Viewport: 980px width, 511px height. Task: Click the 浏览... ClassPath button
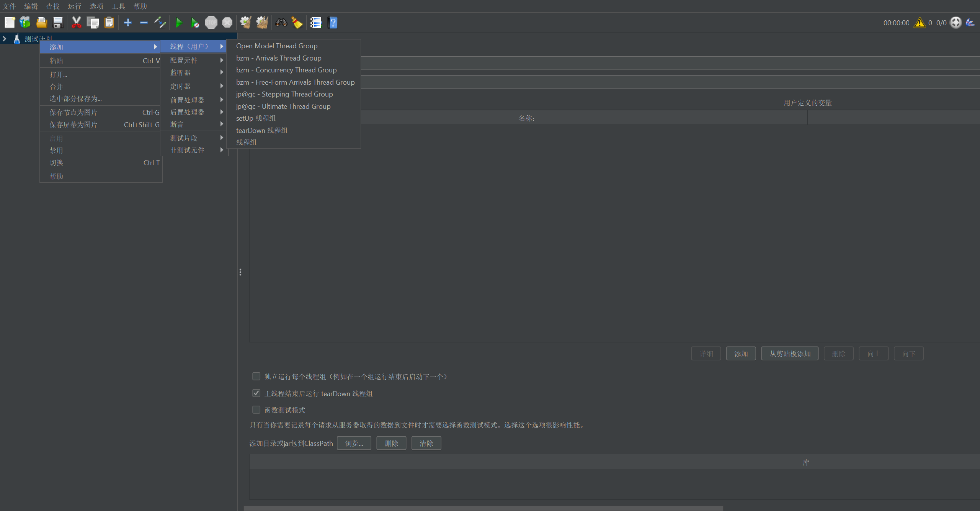coord(354,443)
